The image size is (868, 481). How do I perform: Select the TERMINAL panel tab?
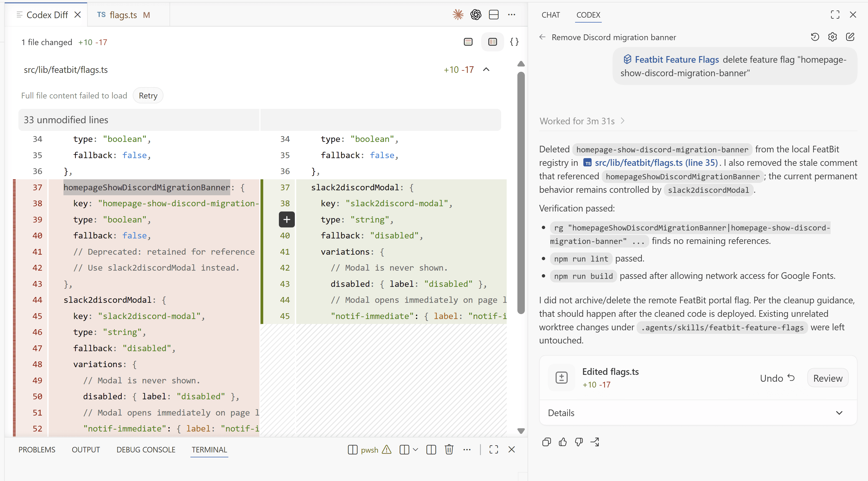(209, 450)
